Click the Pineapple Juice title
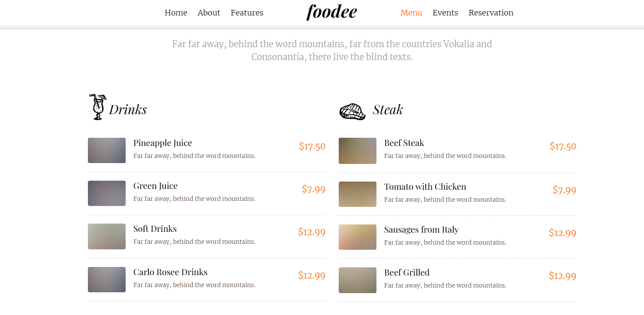Viewport: 644px width, 315px height. 163,143
